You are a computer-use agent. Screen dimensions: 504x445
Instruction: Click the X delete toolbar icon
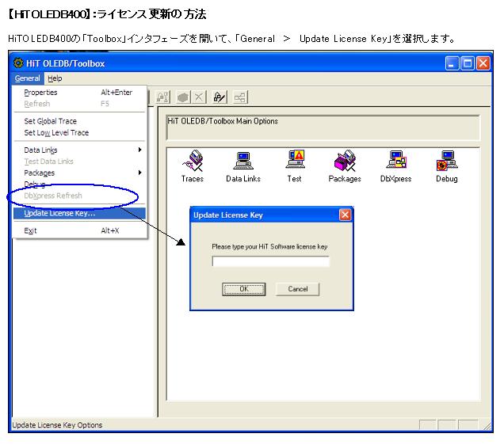(x=199, y=97)
